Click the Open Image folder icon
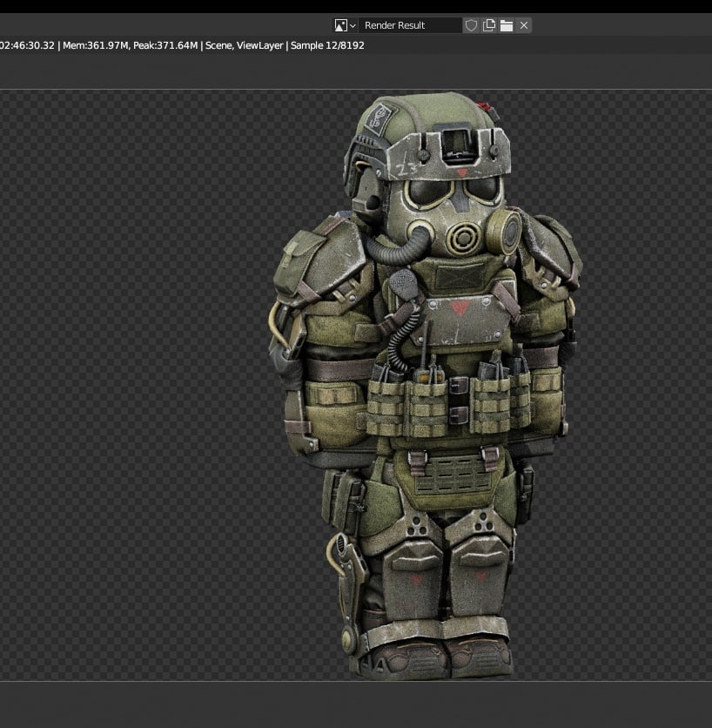The width and height of the screenshot is (712, 728). [x=506, y=25]
